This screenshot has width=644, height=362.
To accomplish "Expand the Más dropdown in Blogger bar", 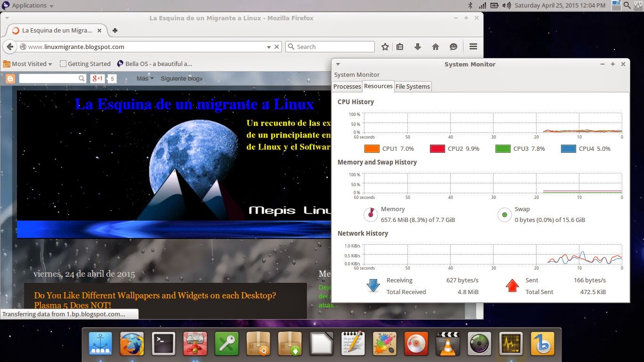I will [145, 78].
